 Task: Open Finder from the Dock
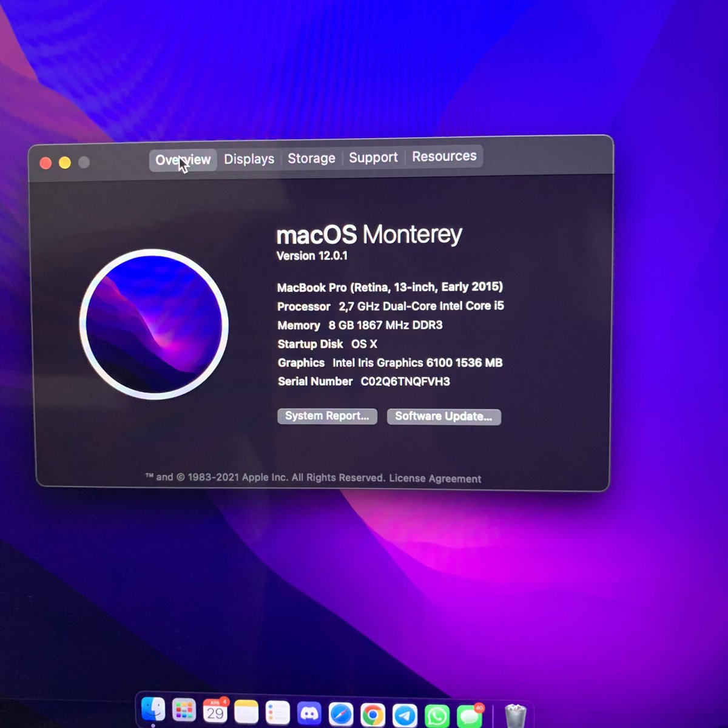[x=153, y=710]
